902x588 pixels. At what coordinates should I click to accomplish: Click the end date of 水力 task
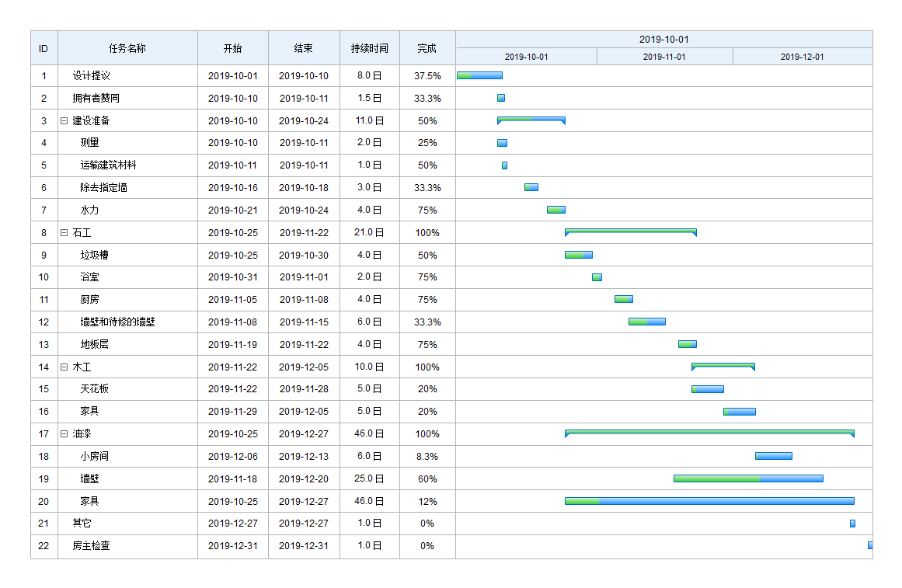[303, 210]
